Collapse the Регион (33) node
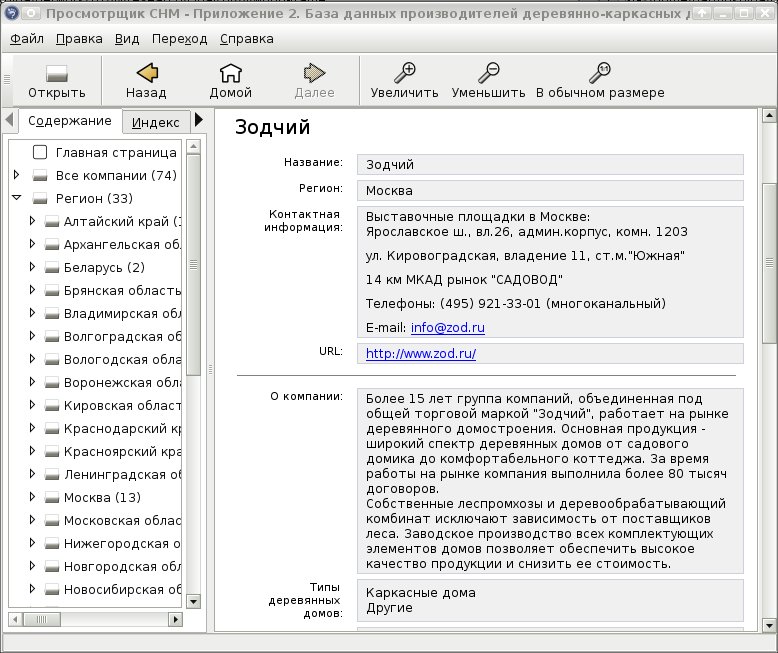Viewport: 778px width, 653px height. (17, 197)
